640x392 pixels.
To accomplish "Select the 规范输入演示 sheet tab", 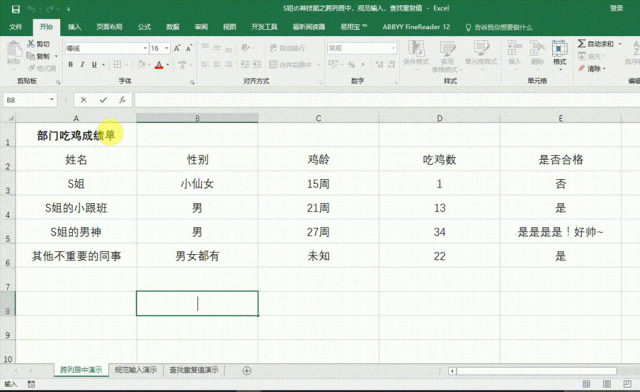I will tap(136, 370).
